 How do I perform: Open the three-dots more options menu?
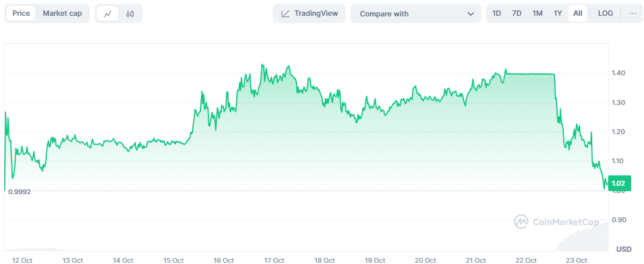point(632,13)
